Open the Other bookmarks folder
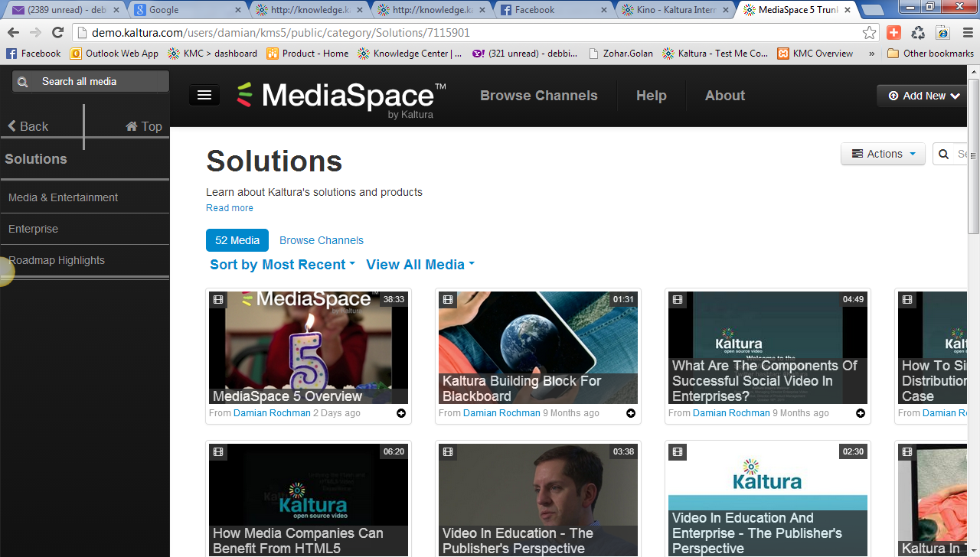Viewport: 980px width, 557px height. 931,54
